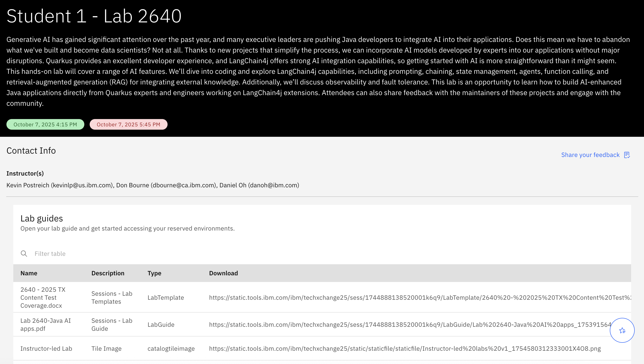This screenshot has width=644, height=364.
Task: Select the Lab 2640-Java AI apps.pdf row
Action: [45, 324]
